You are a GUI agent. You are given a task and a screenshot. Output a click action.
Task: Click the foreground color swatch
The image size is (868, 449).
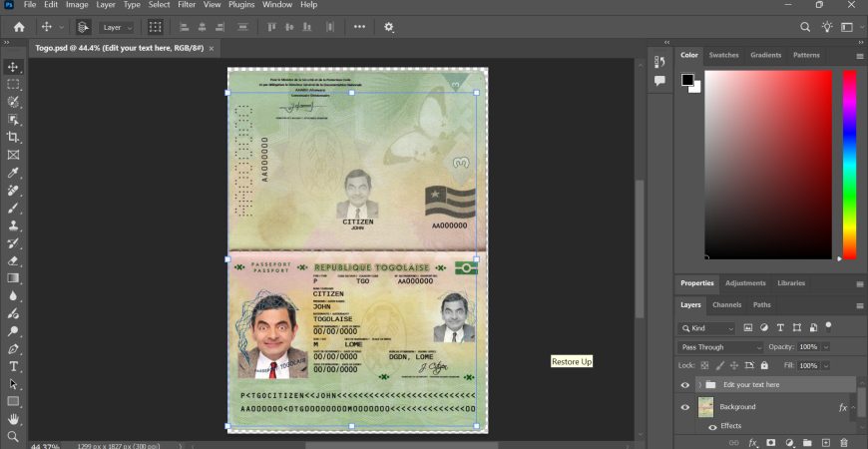tap(687, 80)
